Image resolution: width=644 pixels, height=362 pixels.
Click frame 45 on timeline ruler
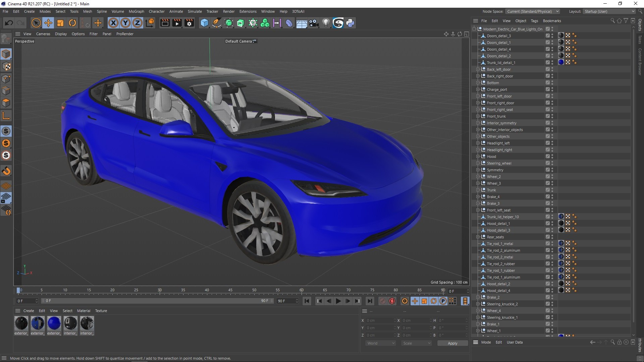click(x=230, y=290)
